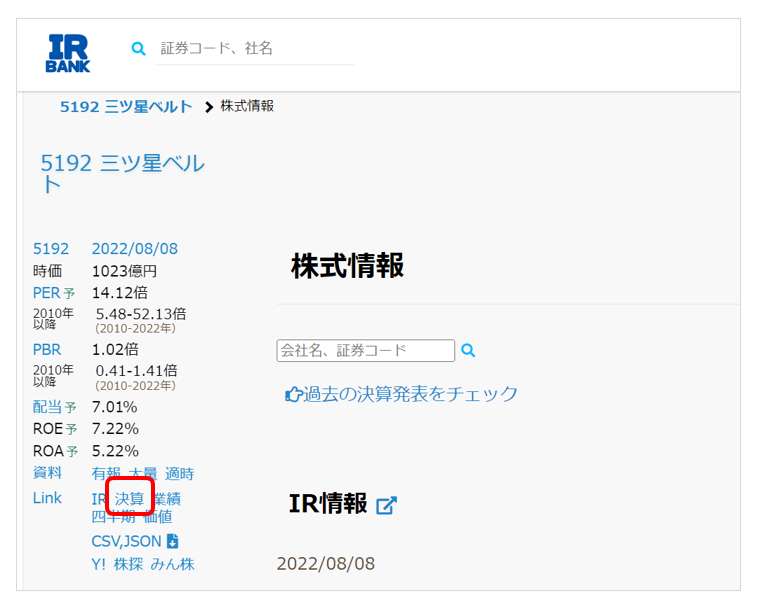Viewport: 757px width, 608px height.
Task: Click the IR BANK logo
Action: pyautogui.click(x=68, y=53)
